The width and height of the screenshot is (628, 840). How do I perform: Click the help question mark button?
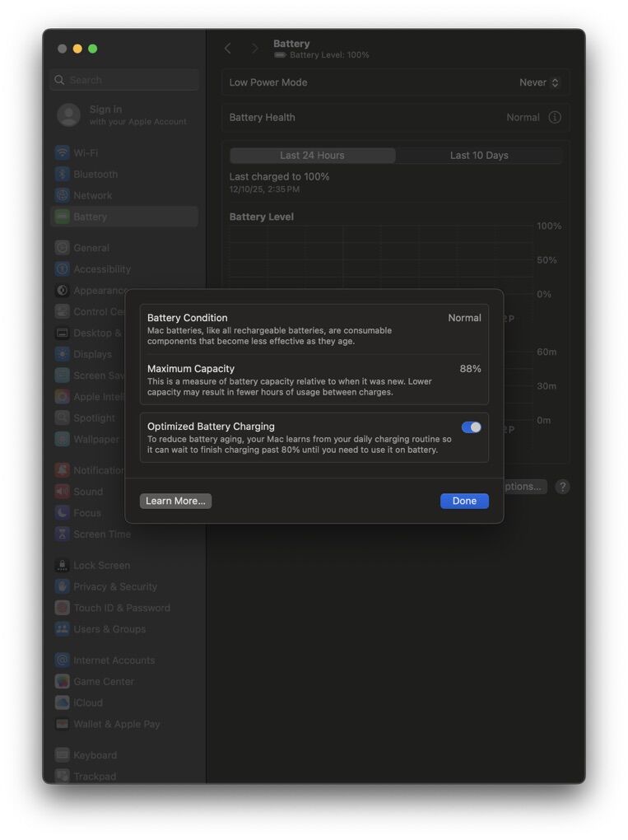pyautogui.click(x=562, y=487)
